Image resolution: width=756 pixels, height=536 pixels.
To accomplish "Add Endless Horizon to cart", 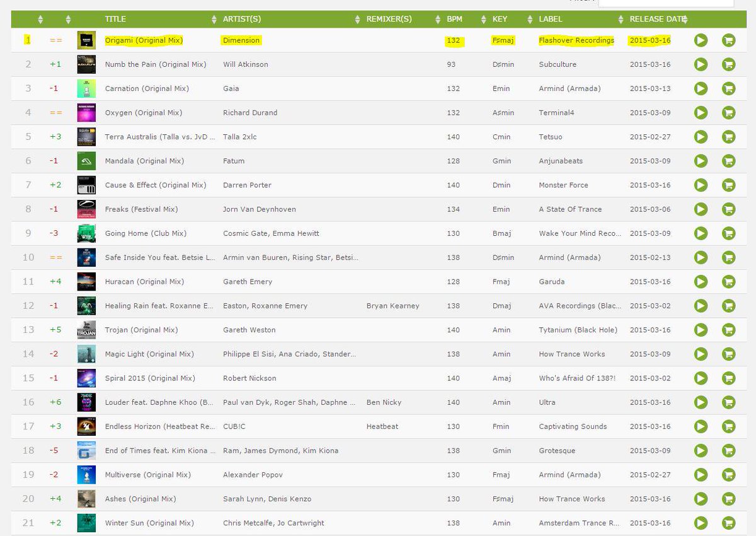I will click(728, 426).
